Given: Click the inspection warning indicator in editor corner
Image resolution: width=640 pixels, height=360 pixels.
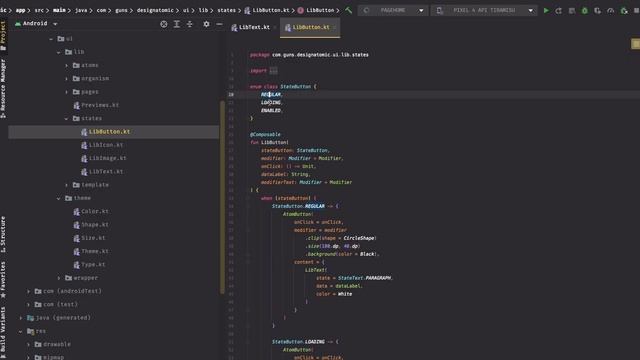Looking at the screenshot, I should [x=636, y=44].
